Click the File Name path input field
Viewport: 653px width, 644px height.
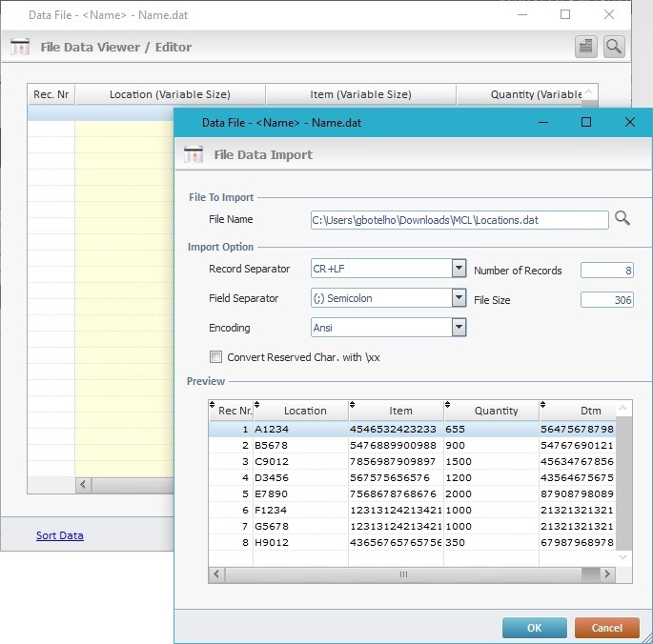pos(459,220)
